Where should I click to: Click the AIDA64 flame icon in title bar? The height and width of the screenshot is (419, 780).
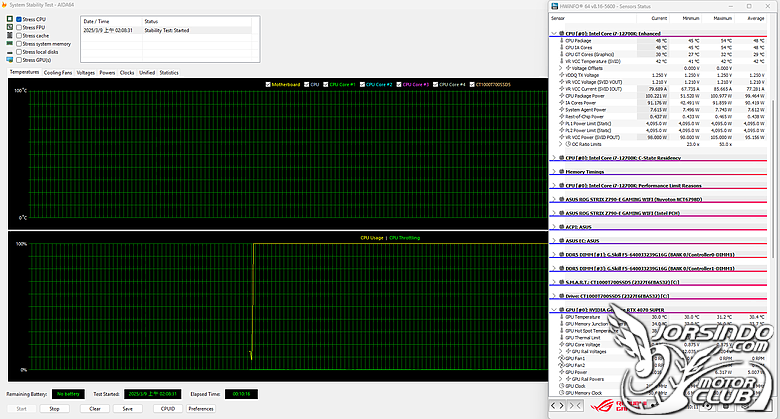[x=4, y=4]
